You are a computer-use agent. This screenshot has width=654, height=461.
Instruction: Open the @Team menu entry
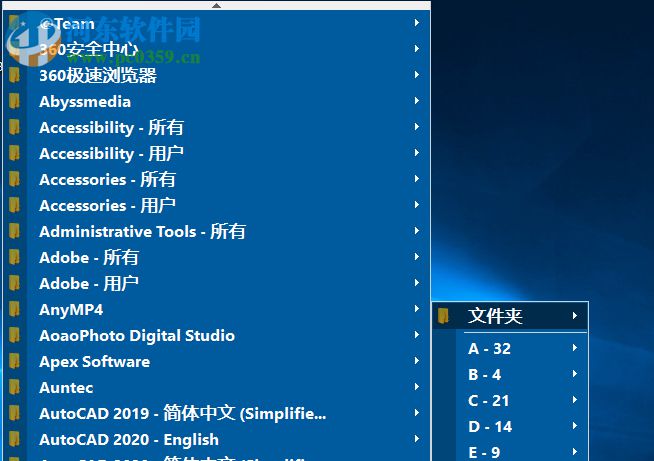tap(217, 23)
